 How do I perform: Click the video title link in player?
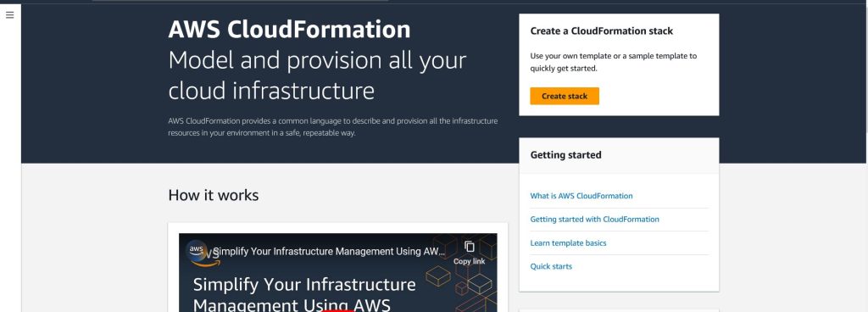329,251
